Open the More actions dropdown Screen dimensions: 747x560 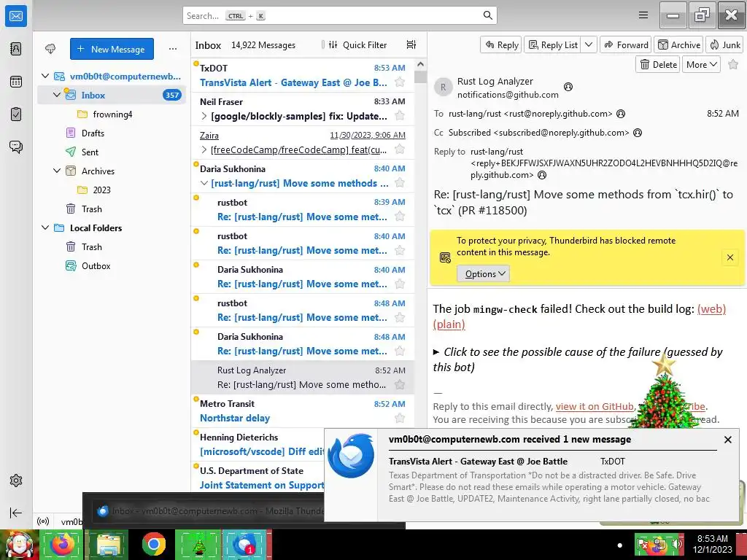(701, 65)
